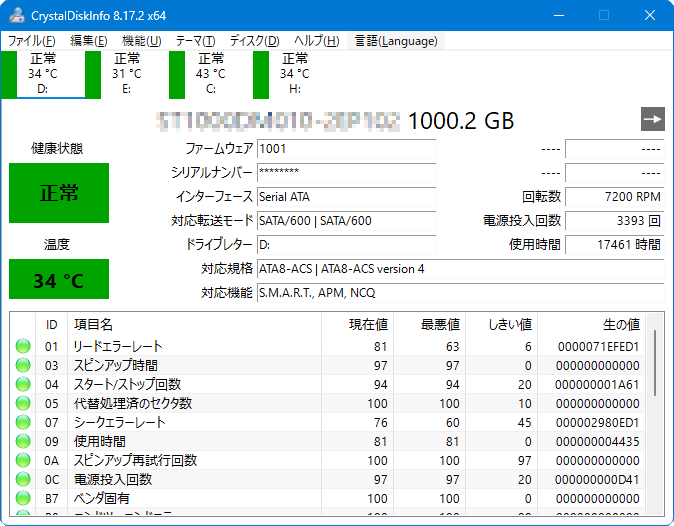This screenshot has height=526, width=674.
Task: Click the 1000.2 GB disk capacity title
Action: pyautogui.click(x=461, y=120)
